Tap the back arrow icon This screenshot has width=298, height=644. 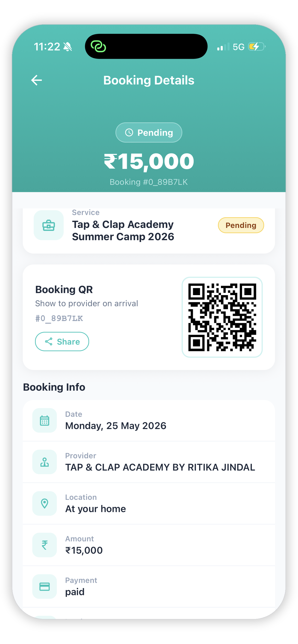(36, 80)
